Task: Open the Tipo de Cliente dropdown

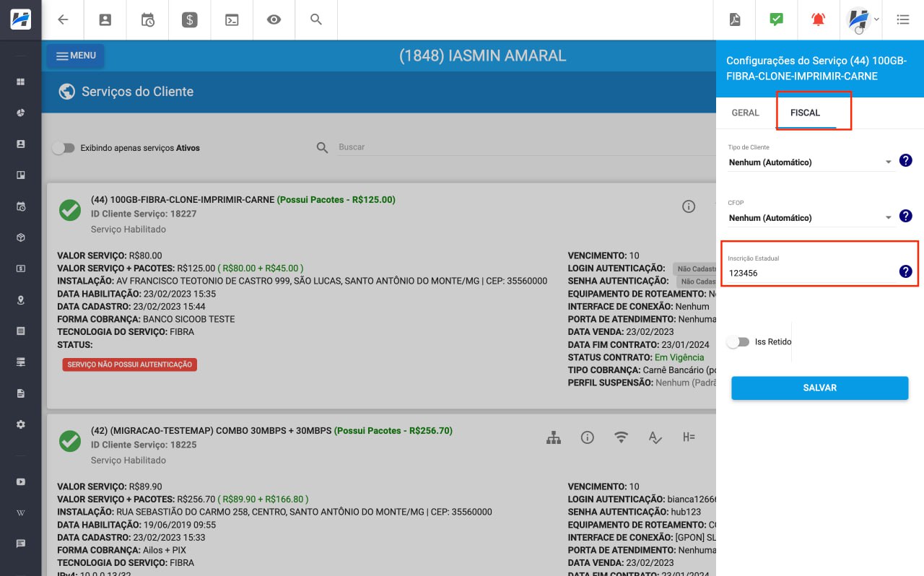Action: (811, 162)
